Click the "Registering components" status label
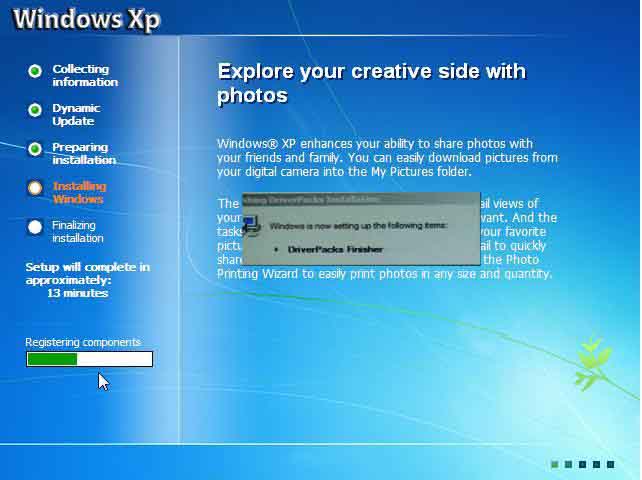 (x=83, y=342)
